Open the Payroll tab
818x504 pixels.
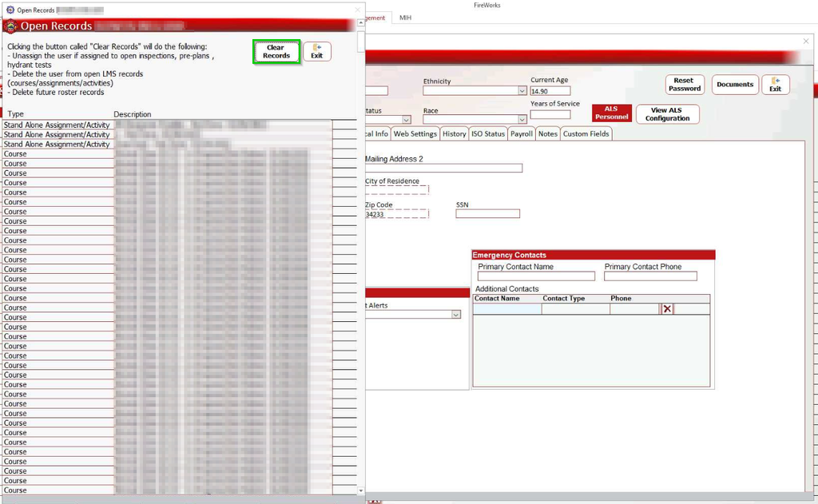point(522,134)
